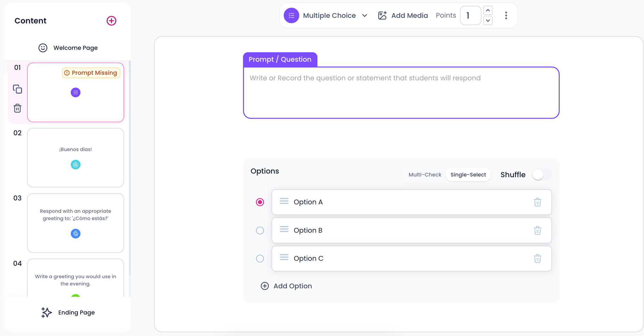The width and height of the screenshot is (644, 336).
Task: Open question 04 evening greeting card
Action: tap(76, 278)
